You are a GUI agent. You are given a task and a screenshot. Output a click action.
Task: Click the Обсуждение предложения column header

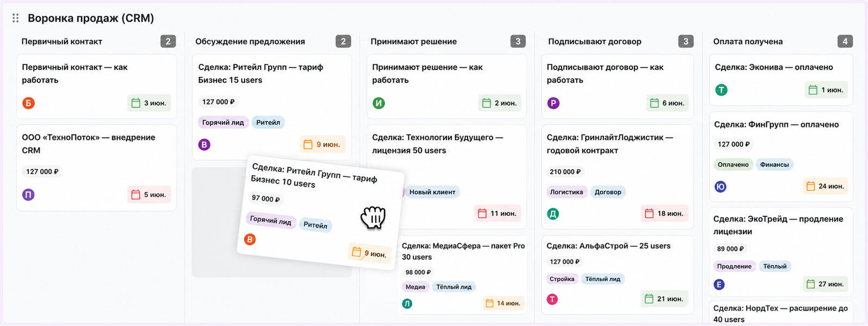pos(250,41)
